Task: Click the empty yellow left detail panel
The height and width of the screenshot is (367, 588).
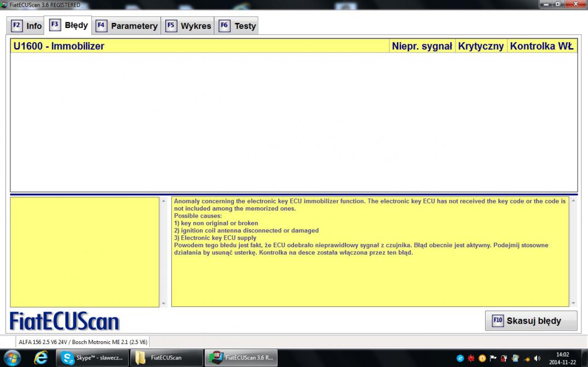Action: coord(85,252)
